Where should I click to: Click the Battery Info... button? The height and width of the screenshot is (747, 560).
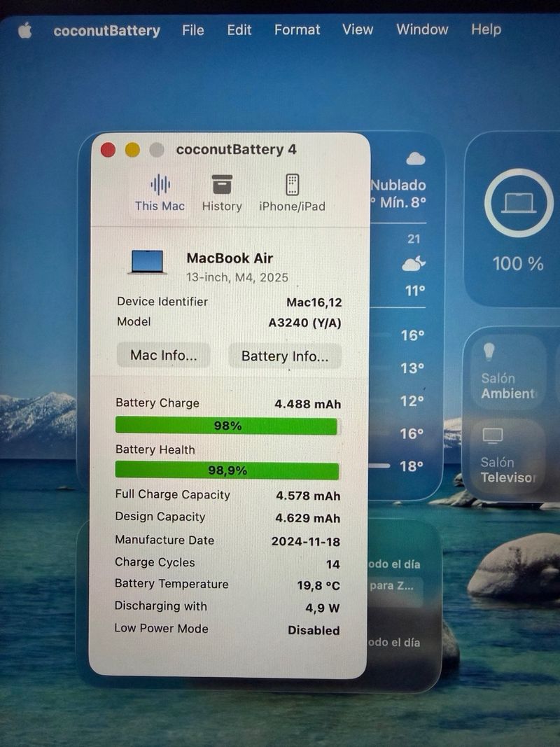285,356
